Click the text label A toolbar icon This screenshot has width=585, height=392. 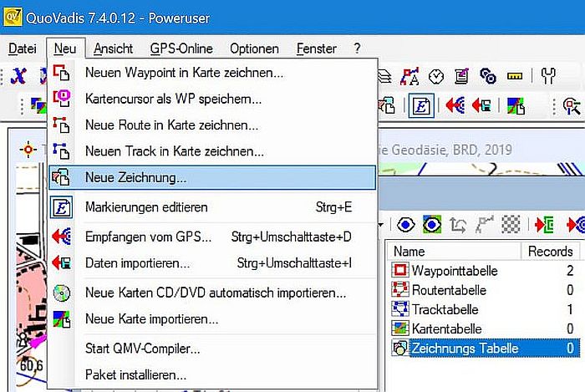point(409,76)
